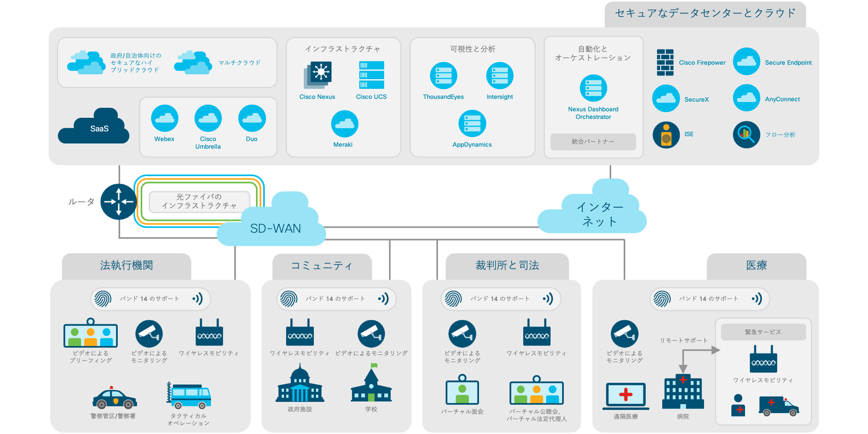Screen dimensions: 868x434
Task: Click the タクティカルオペレーション bus icon
Action: pos(189,395)
